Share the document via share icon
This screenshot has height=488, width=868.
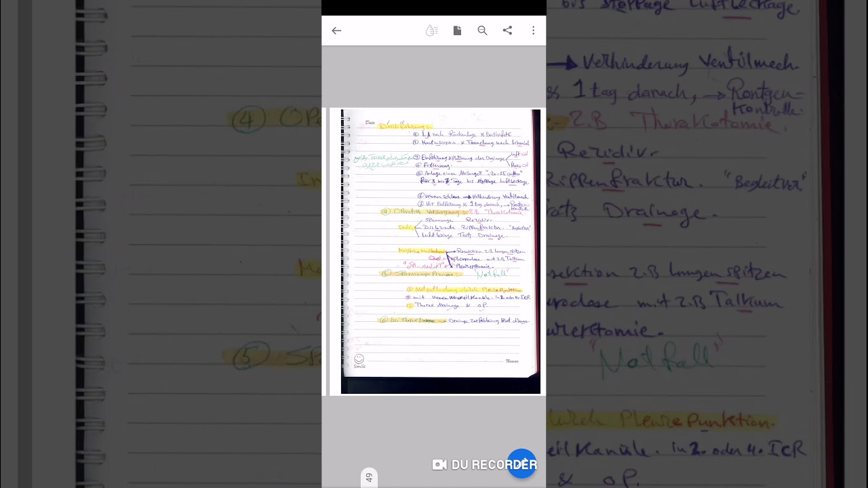pos(507,30)
